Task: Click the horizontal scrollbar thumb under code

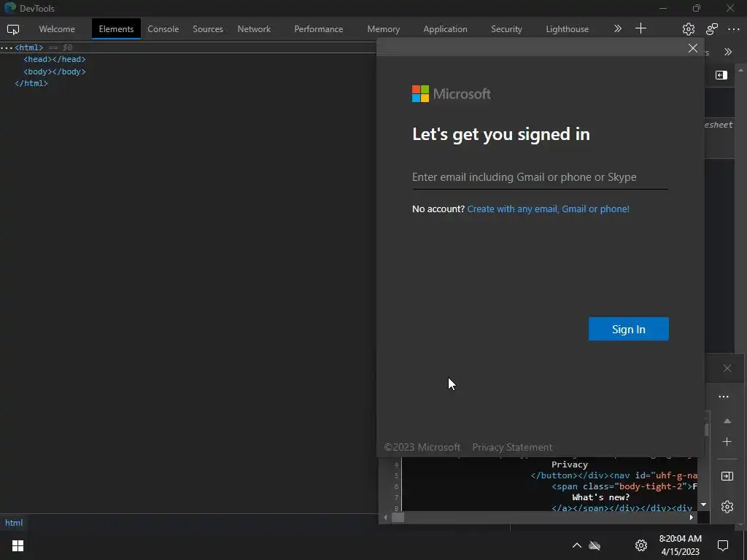Action: pos(398,518)
